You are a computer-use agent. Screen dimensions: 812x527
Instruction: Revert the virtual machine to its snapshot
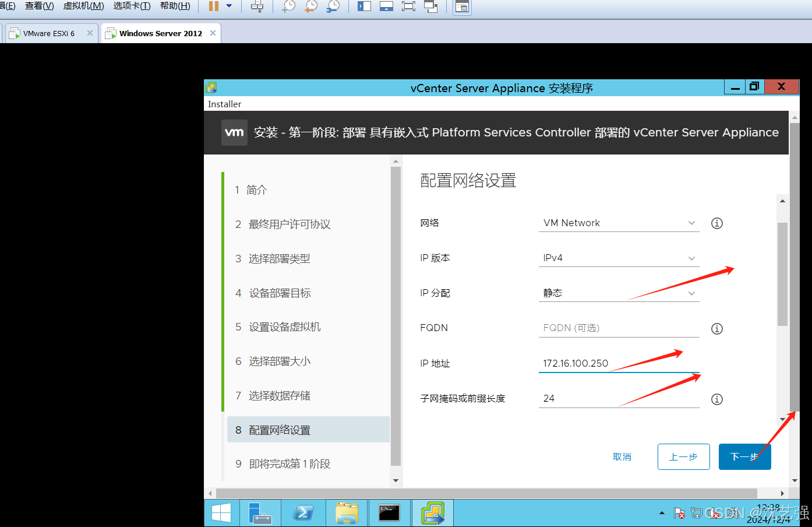(x=311, y=6)
